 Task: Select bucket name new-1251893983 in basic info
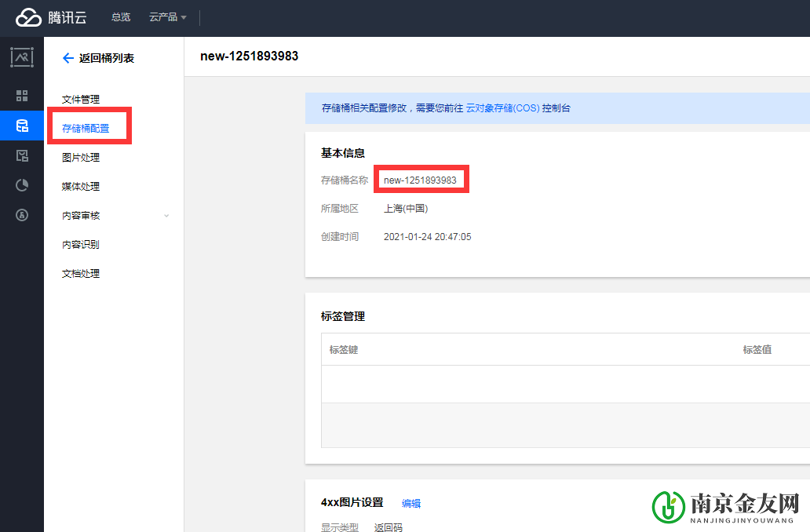(x=421, y=179)
